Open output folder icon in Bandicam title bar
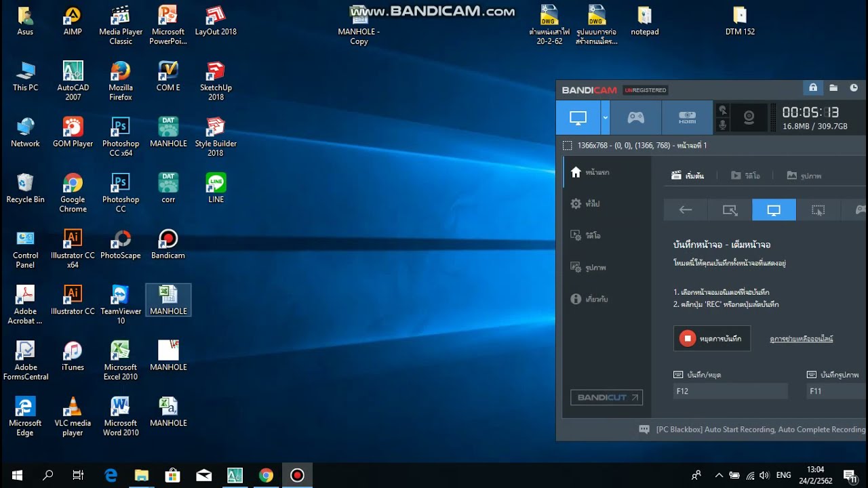868x488 pixels. (833, 88)
